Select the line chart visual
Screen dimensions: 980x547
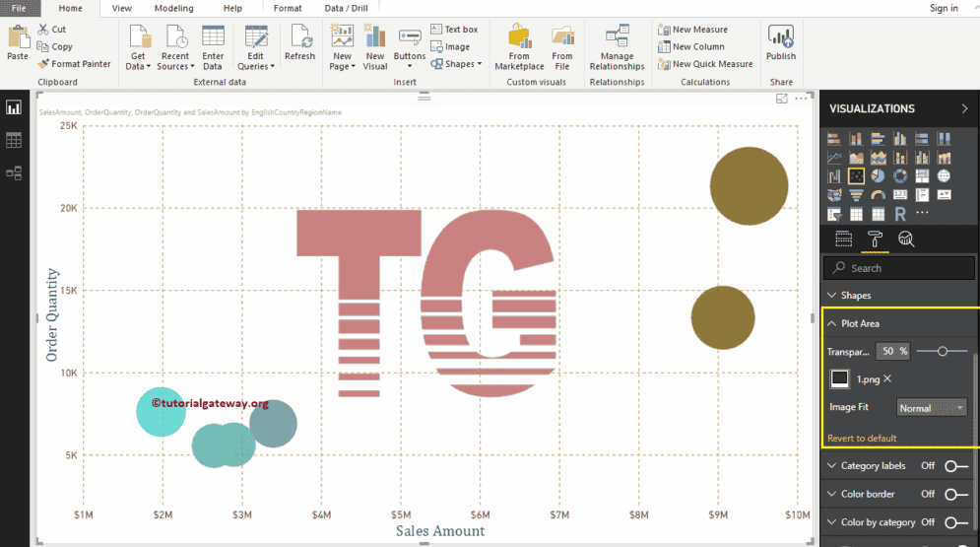(834, 158)
